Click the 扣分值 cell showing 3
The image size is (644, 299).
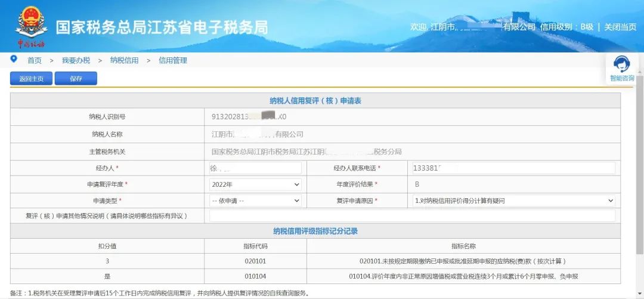point(107,261)
